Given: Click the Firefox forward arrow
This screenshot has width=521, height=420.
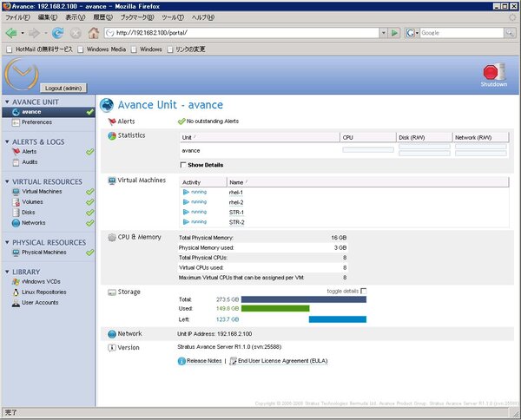Looking at the screenshot, I should (34, 33).
